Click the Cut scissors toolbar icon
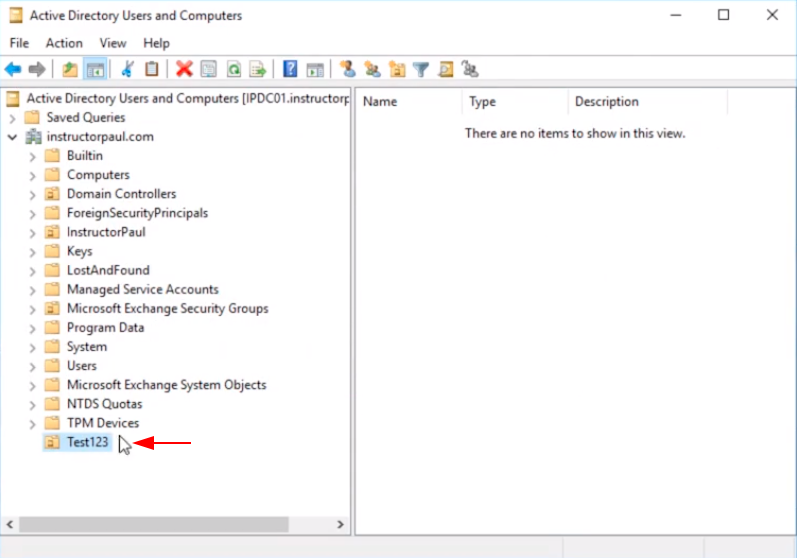The image size is (797, 558). click(x=127, y=69)
